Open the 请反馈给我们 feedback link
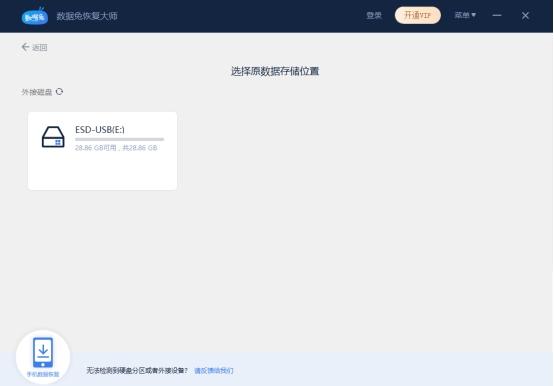Image resolution: width=554 pixels, height=386 pixels. point(214,370)
